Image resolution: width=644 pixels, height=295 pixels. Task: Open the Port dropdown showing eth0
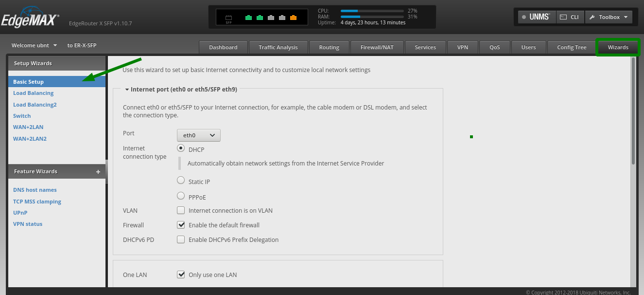198,135
